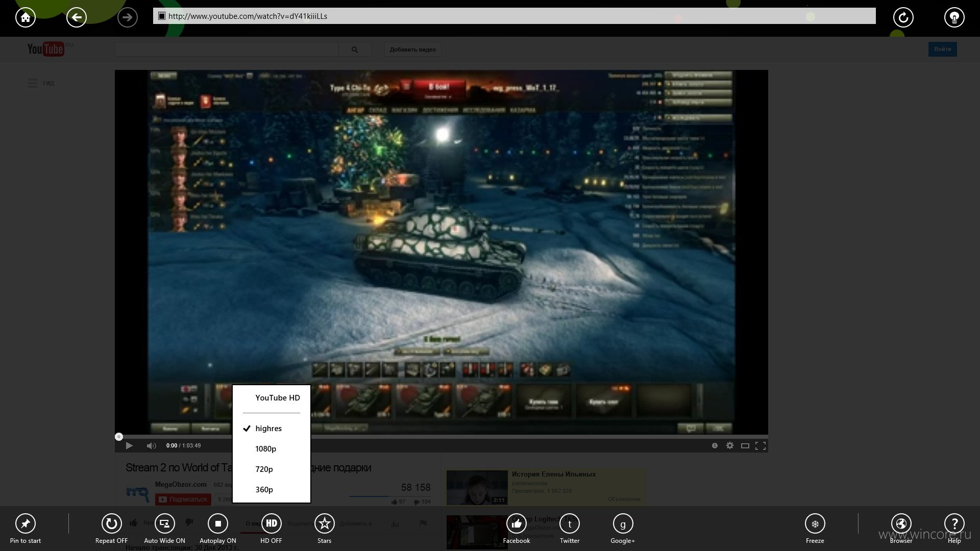Viewport: 980px width, 551px height.
Task: Go to the Home button
Action: click(26, 18)
